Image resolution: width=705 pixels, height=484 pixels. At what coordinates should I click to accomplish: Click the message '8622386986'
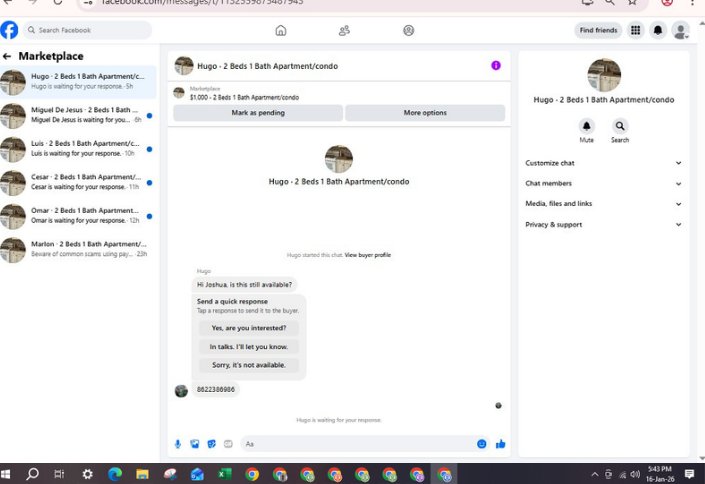[x=216, y=390]
